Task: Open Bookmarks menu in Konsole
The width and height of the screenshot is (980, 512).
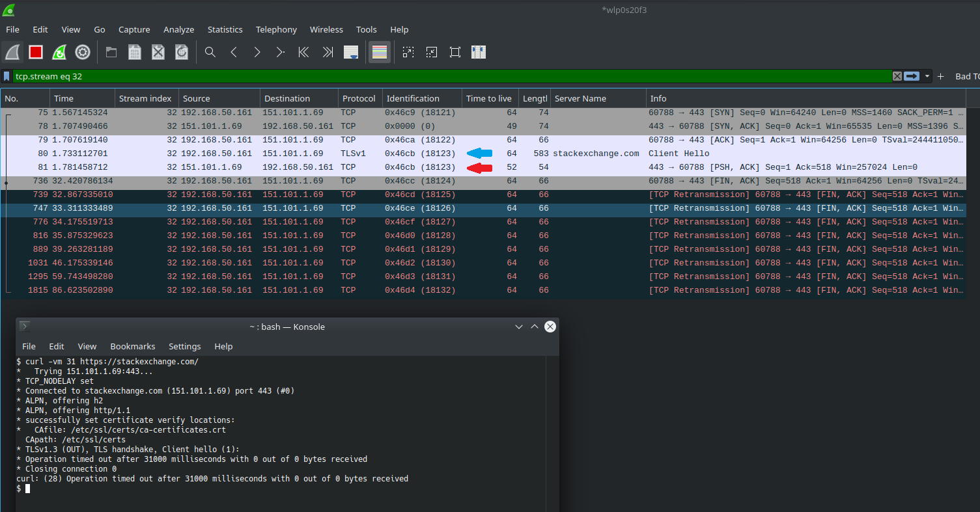Action: coord(132,346)
